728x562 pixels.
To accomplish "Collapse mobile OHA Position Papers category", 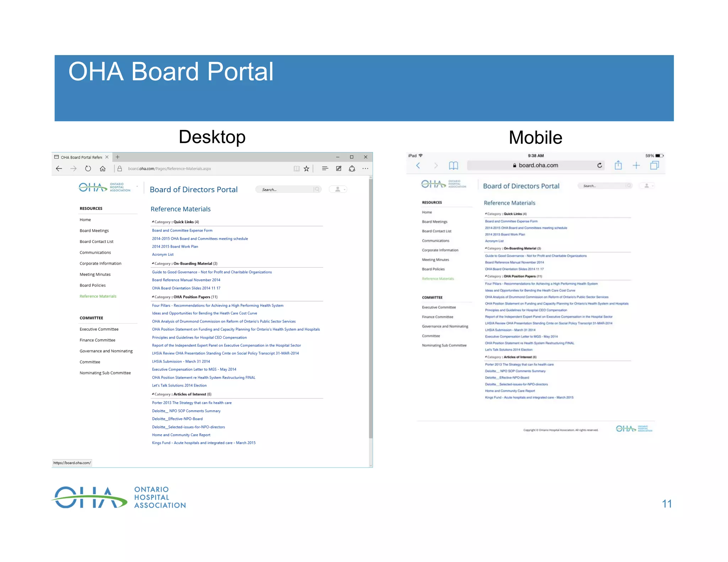I will tap(486, 276).
